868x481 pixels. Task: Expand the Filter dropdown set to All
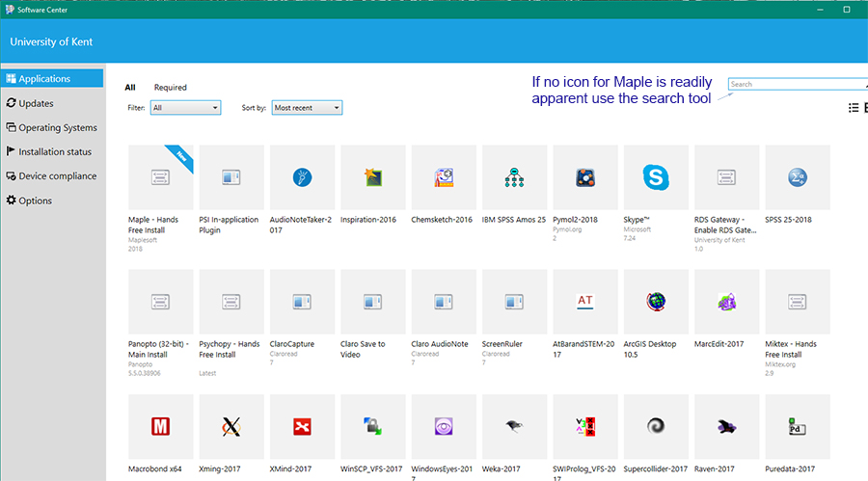(x=185, y=108)
